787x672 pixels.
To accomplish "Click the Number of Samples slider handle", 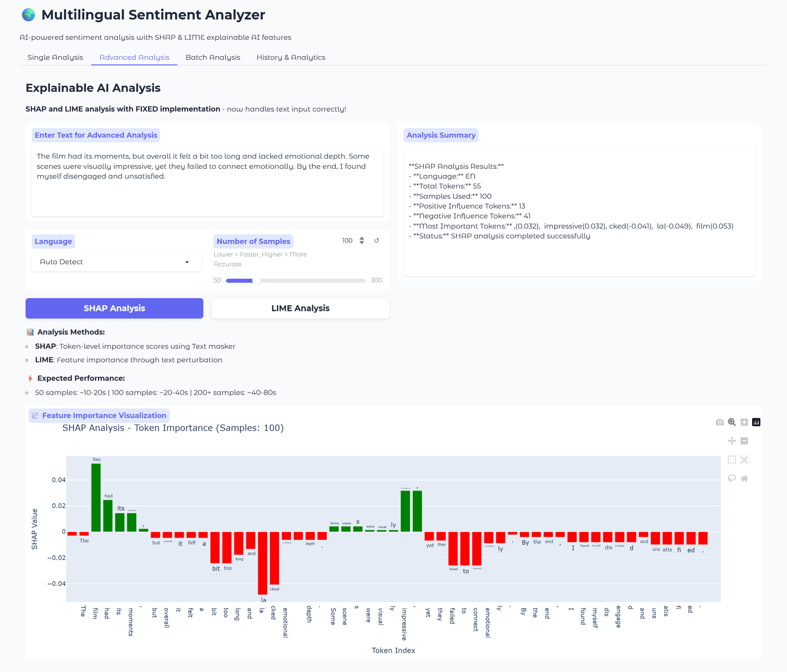I will tap(256, 281).
